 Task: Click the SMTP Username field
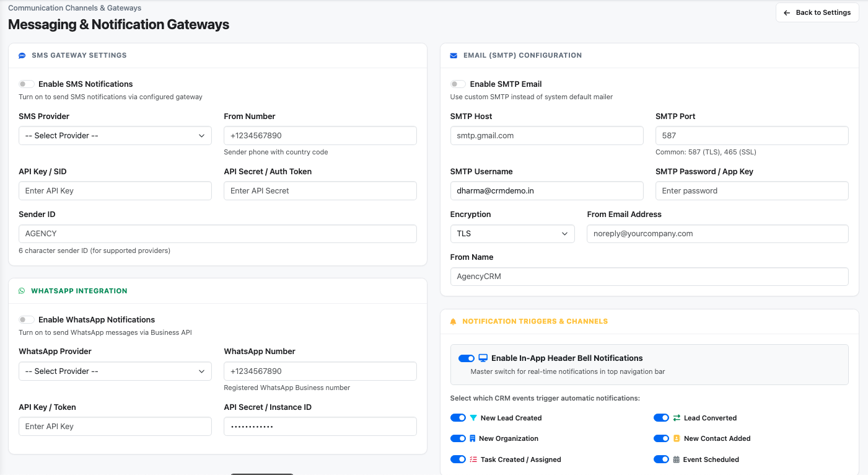click(x=547, y=191)
